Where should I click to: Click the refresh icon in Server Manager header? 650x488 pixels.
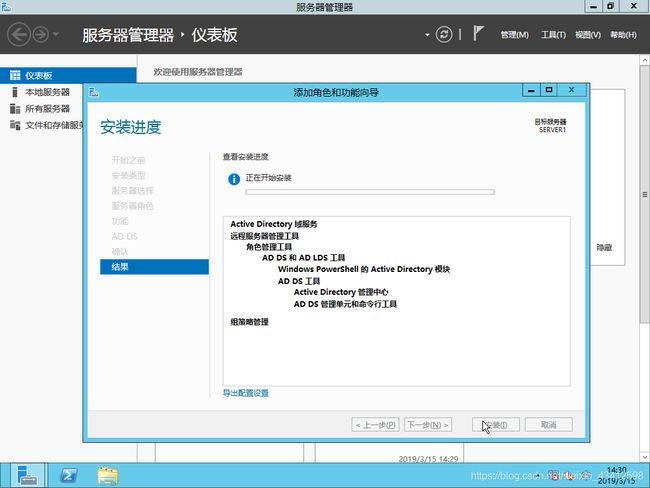pyautogui.click(x=444, y=34)
